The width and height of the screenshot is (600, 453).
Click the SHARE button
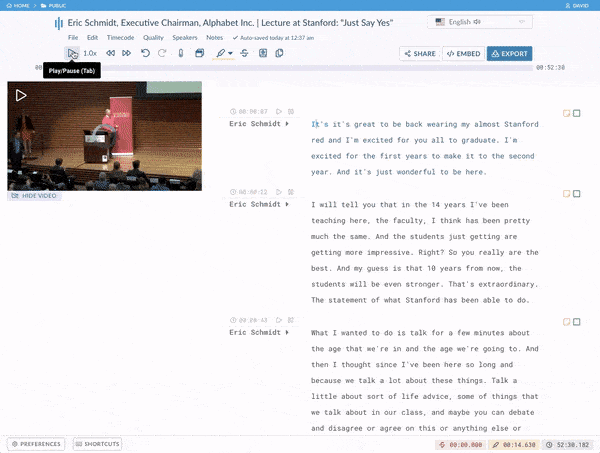tap(419, 53)
